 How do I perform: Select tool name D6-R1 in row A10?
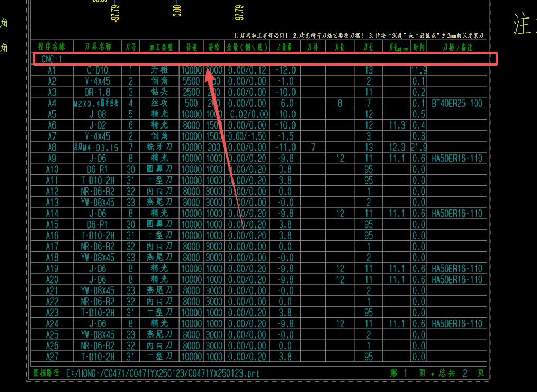(97, 169)
